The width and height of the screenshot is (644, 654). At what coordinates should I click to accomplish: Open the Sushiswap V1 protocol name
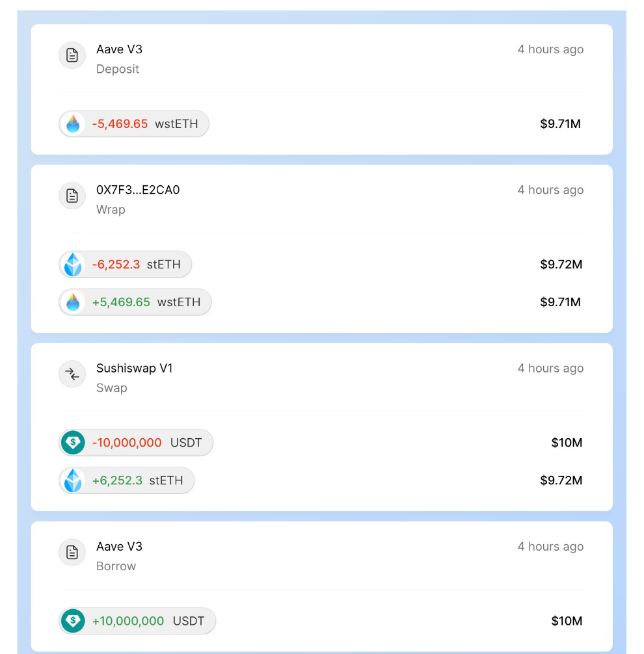(x=135, y=369)
